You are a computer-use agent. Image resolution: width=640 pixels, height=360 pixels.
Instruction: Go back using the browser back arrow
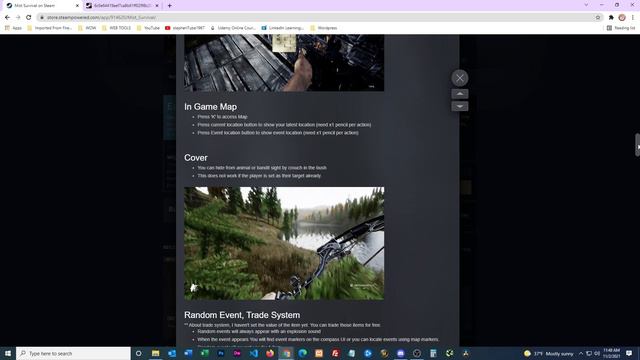click(7, 18)
